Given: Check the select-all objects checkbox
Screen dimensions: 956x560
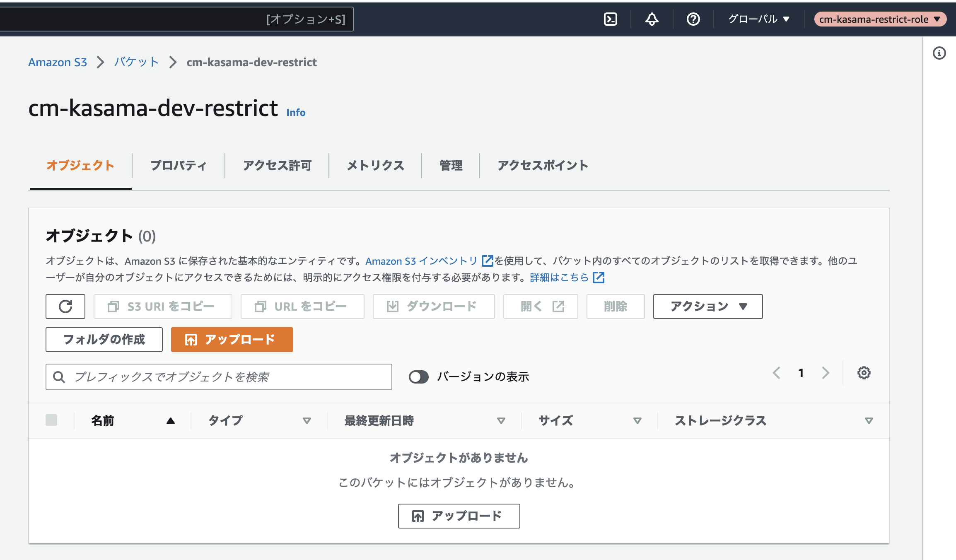Looking at the screenshot, I should [51, 420].
